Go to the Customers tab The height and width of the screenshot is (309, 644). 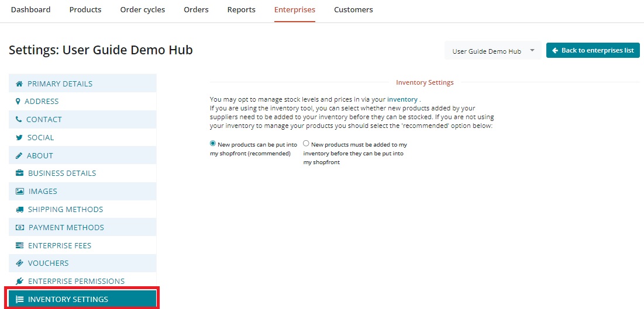(x=353, y=10)
